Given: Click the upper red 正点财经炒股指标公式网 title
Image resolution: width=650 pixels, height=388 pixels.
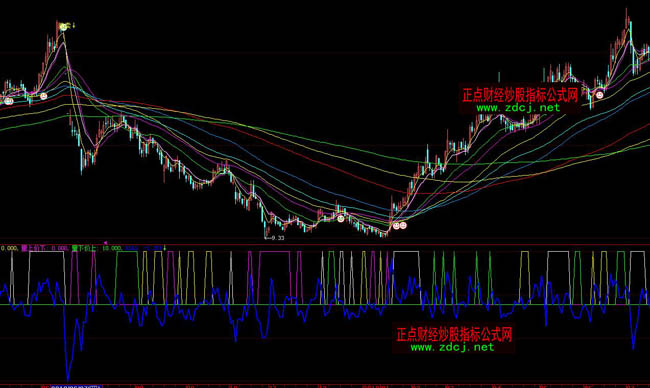Looking at the screenshot, I should [x=520, y=95].
